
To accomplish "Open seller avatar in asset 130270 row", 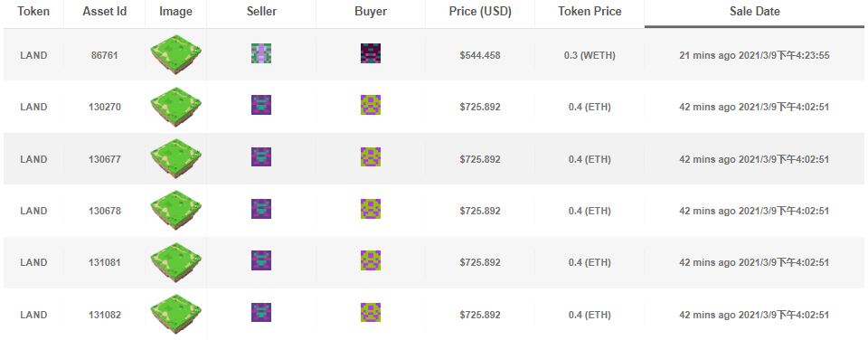I will pyautogui.click(x=261, y=105).
